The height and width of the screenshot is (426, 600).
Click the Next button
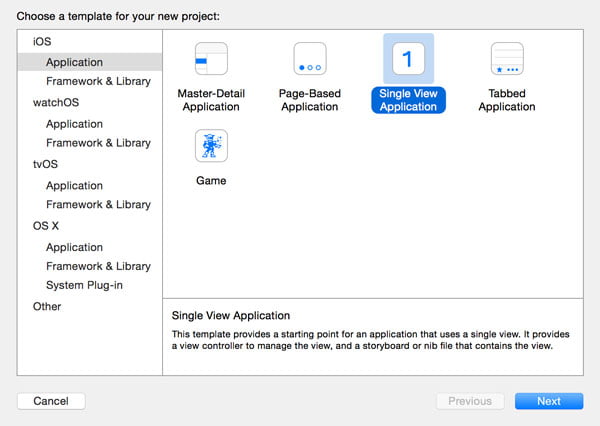click(x=549, y=401)
